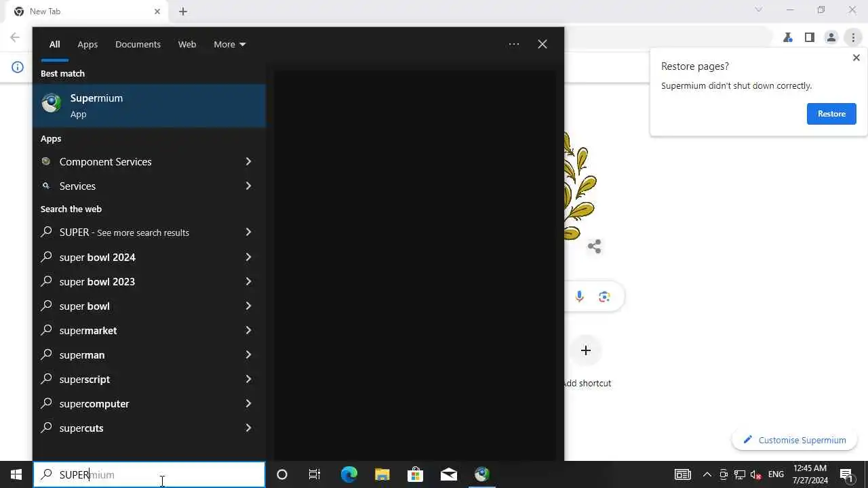Select the New Tab browser tab
The height and width of the screenshot is (488, 868).
85,12
